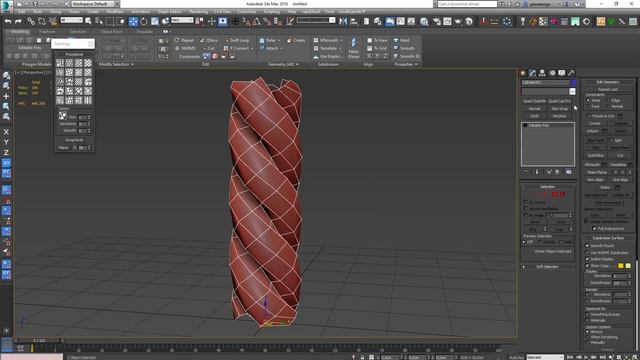Select the Select and Link tool
The height and width of the screenshot is (360, 640).
pos(31,21)
